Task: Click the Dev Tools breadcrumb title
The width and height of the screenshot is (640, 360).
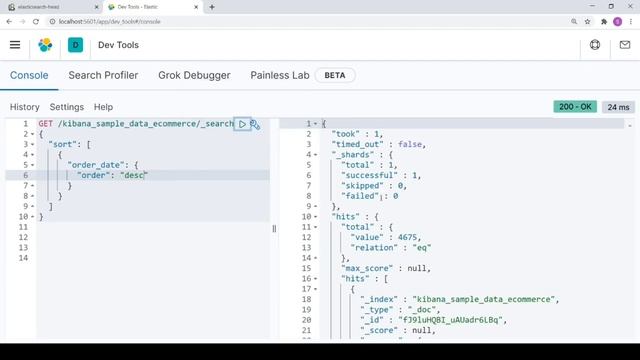Action: click(118, 45)
